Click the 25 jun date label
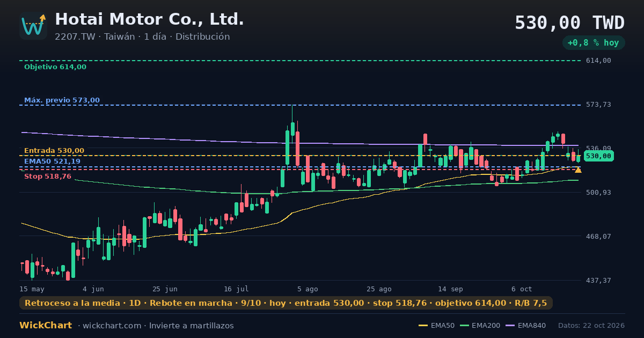 tap(165, 289)
